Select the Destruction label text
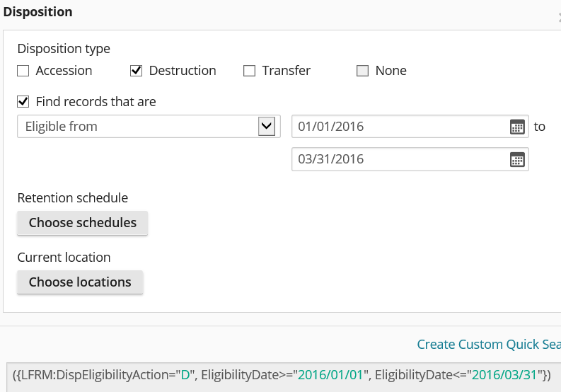This screenshot has width=561, height=392. click(183, 71)
